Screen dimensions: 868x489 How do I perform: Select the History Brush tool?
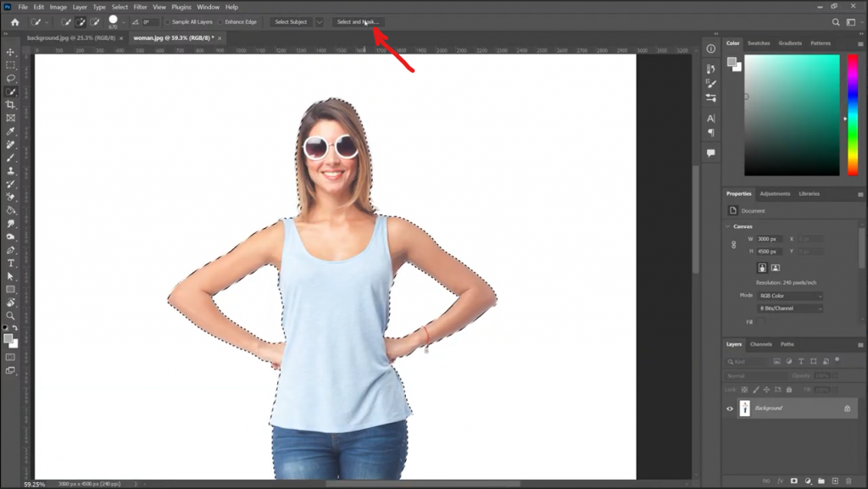click(x=10, y=184)
